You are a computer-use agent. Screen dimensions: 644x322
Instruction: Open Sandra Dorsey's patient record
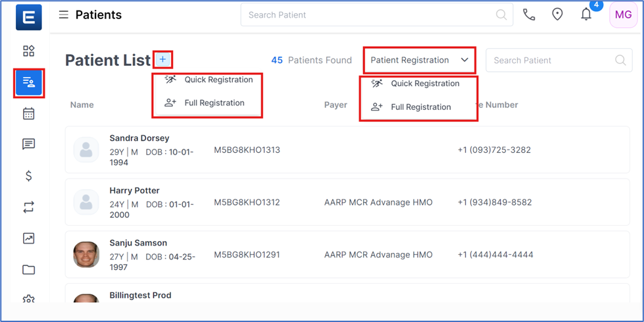point(139,138)
